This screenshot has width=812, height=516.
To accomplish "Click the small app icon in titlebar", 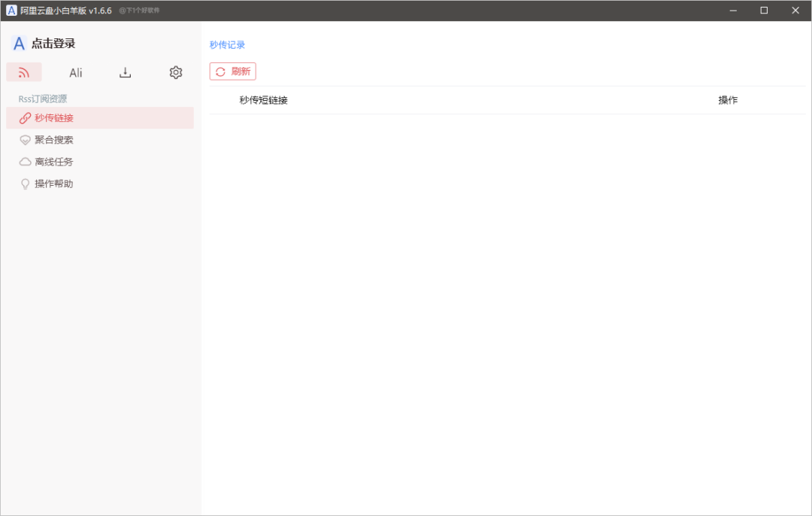I will (x=11, y=10).
